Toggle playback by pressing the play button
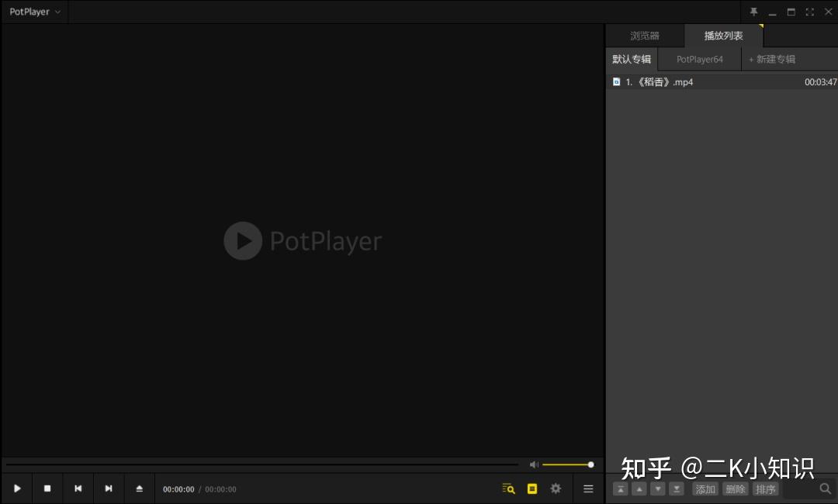838x504 pixels. coord(16,488)
